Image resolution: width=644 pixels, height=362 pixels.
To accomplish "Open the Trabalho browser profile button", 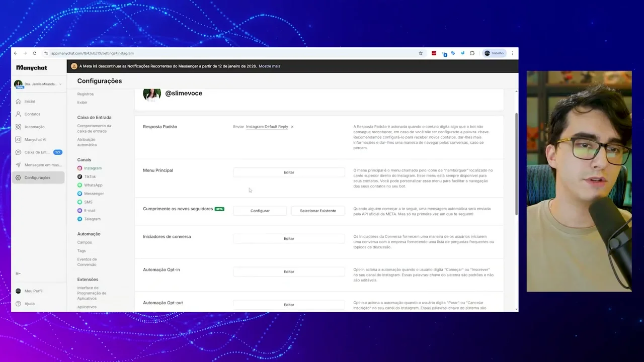I will pyautogui.click(x=494, y=53).
